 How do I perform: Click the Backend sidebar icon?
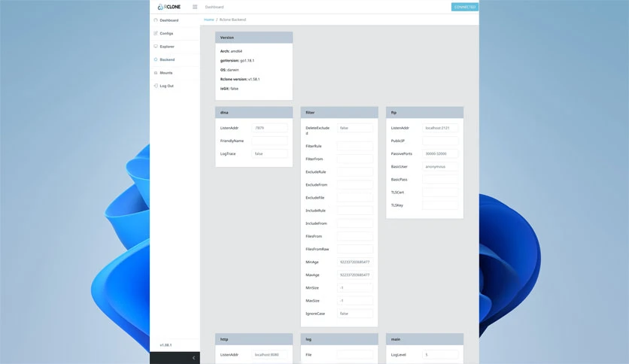[x=156, y=59]
